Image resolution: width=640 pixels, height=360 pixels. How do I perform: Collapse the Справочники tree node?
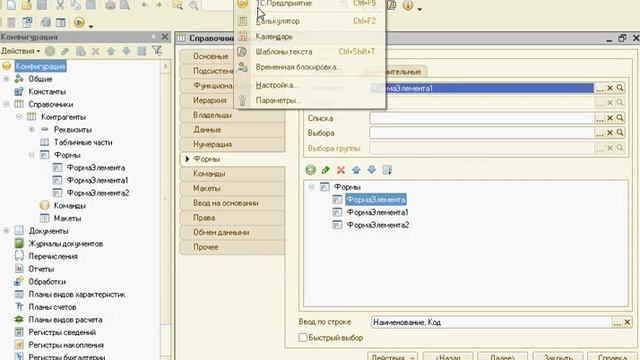coord(6,104)
